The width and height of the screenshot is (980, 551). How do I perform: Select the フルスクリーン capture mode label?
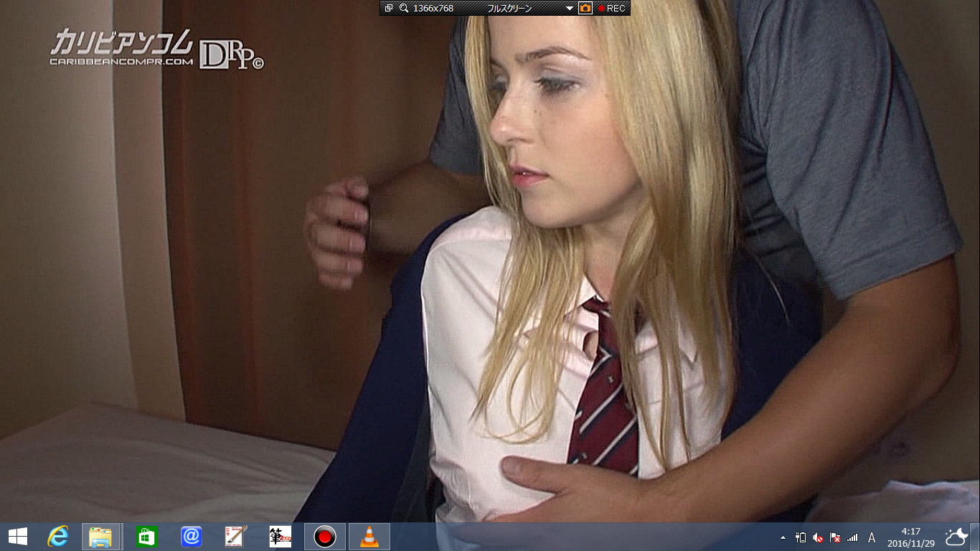click(x=509, y=8)
